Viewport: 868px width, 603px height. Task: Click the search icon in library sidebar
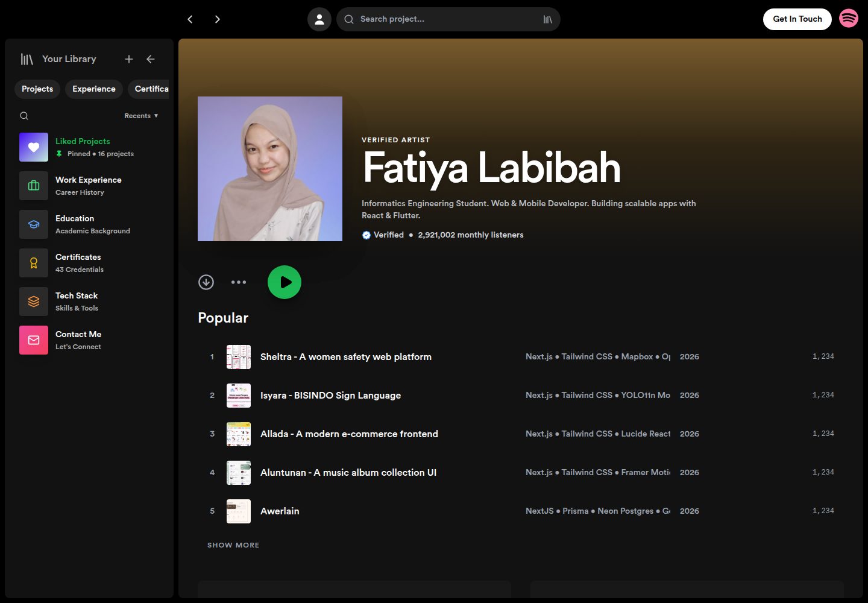(24, 116)
